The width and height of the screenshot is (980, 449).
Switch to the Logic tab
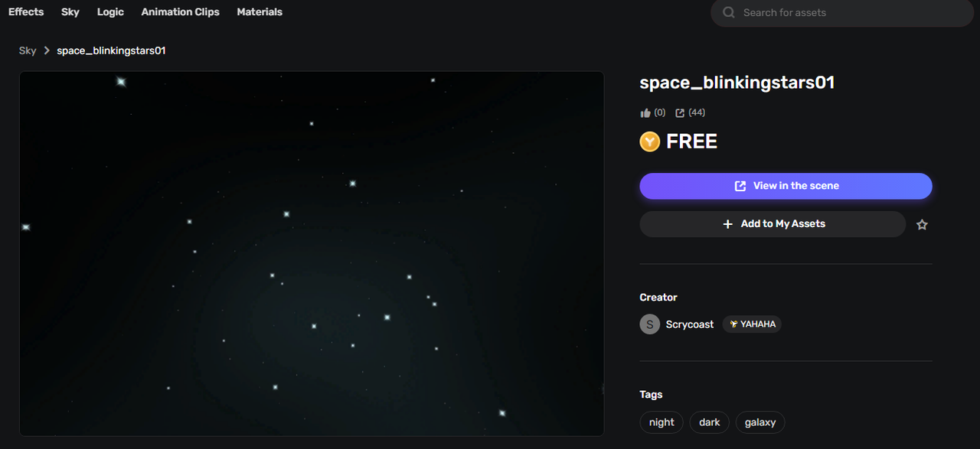click(110, 12)
